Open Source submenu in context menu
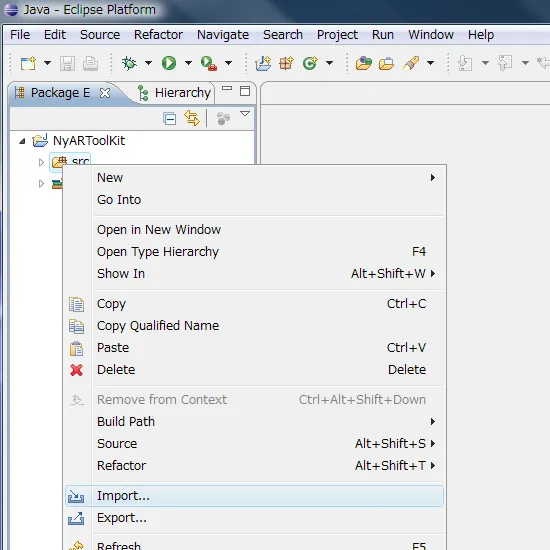Screen dimensions: 550x550 point(254,444)
